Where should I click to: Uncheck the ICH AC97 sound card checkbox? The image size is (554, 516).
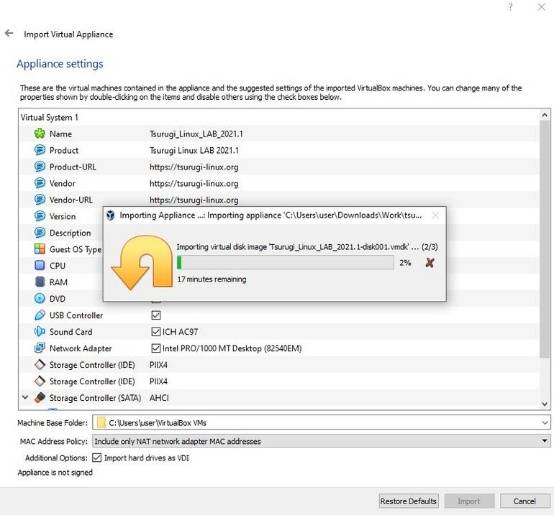pos(156,332)
